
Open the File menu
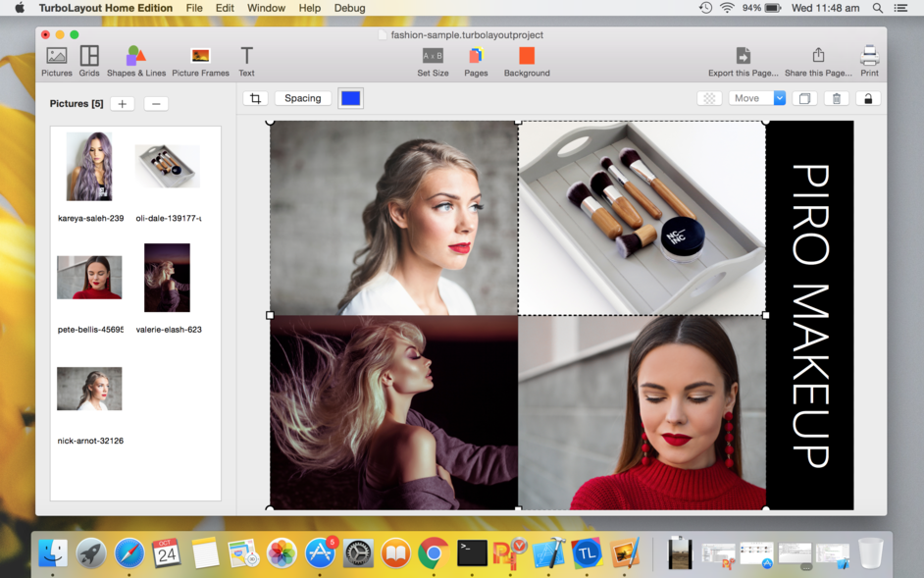[194, 8]
